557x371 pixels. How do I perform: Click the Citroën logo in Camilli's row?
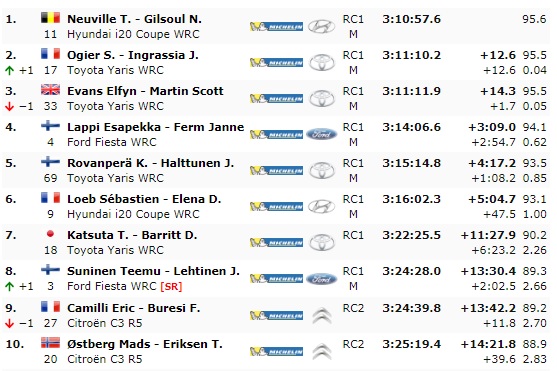[x=321, y=315]
